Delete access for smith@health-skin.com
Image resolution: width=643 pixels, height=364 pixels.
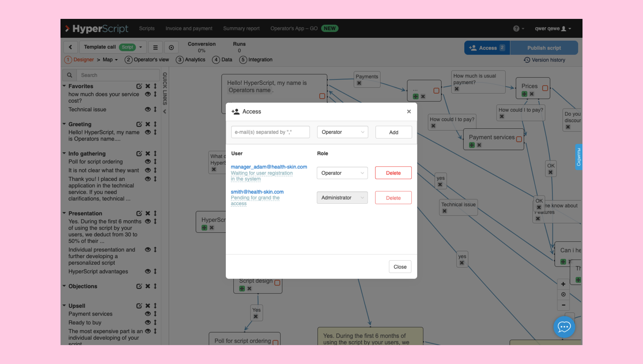click(393, 198)
